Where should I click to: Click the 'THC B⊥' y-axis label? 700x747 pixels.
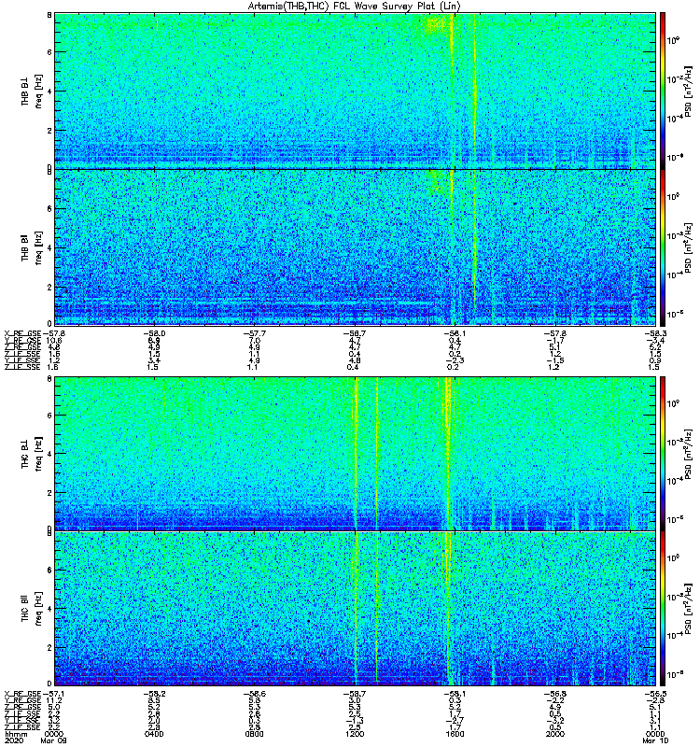(25, 454)
